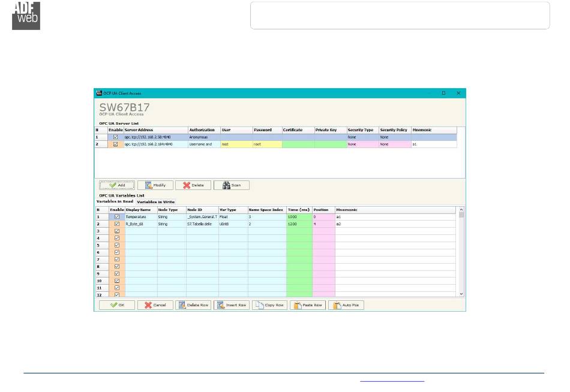Delete the selected OPC UA server
Image resolution: width=570 pixels, height=392 pixels.
click(193, 185)
